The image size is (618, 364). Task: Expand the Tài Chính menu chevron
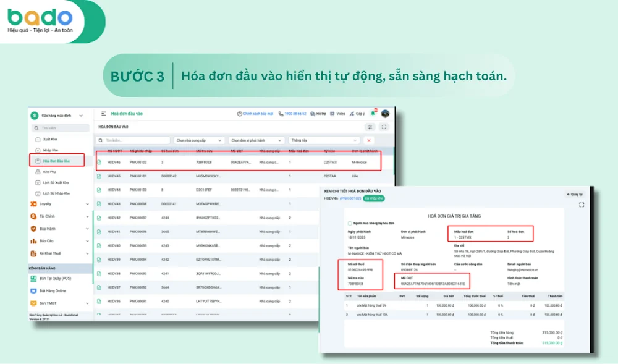(x=87, y=216)
